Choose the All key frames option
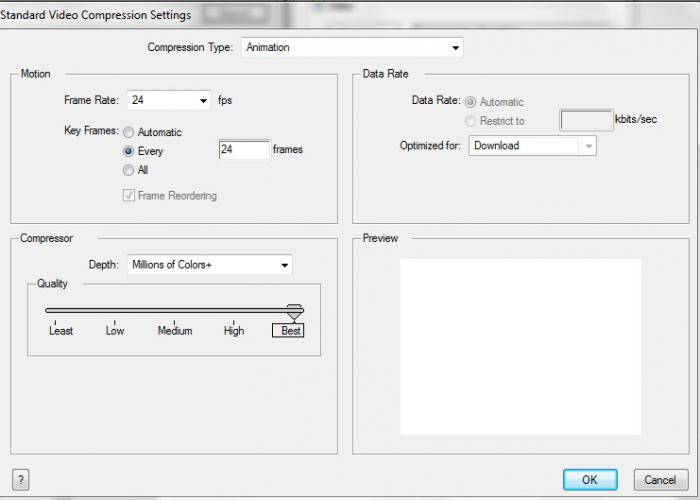 pyautogui.click(x=129, y=170)
